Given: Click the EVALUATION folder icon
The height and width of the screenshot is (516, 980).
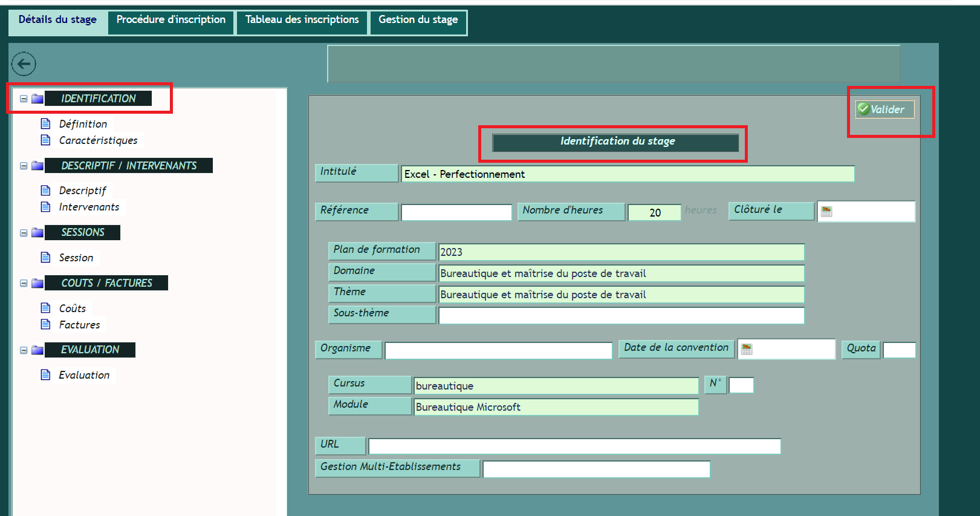Looking at the screenshot, I should coord(37,350).
